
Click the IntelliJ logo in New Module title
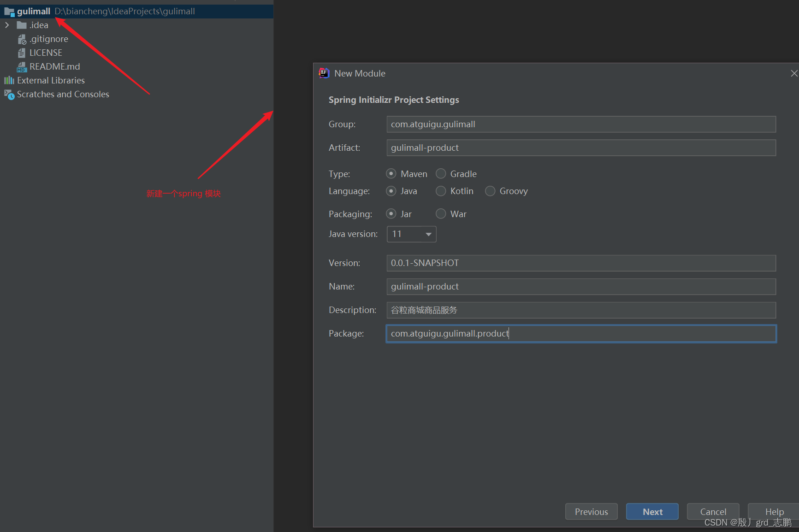(324, 73)
